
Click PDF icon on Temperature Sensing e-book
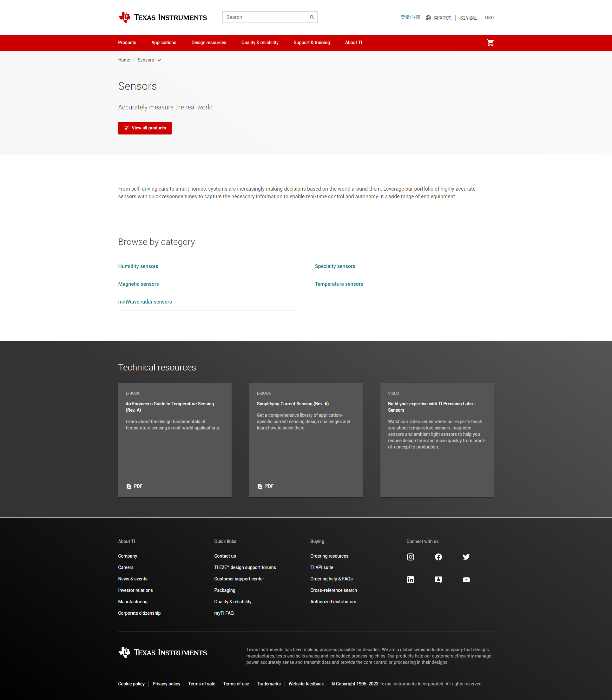click(129, 486)
